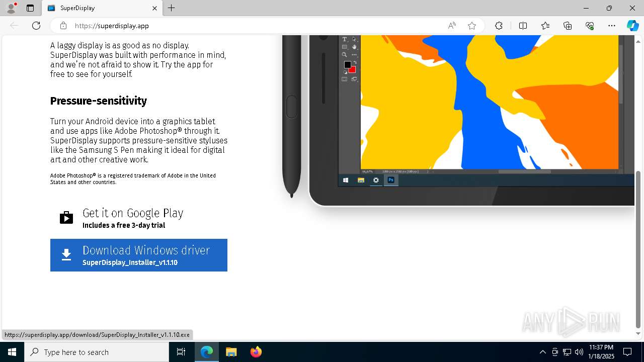
Task: Open the Collections icon
Action: 568,26
